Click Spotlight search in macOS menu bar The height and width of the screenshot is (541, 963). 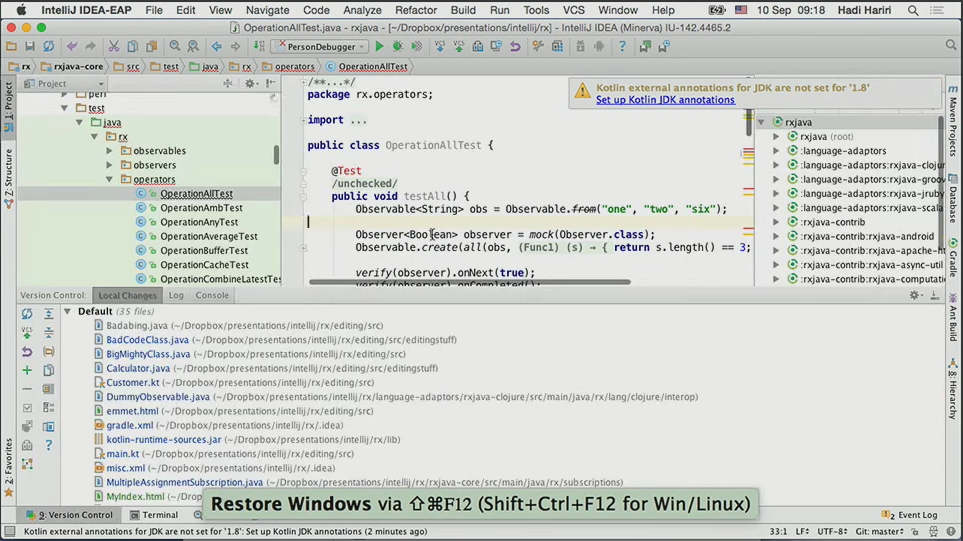[x=913, y=10]
